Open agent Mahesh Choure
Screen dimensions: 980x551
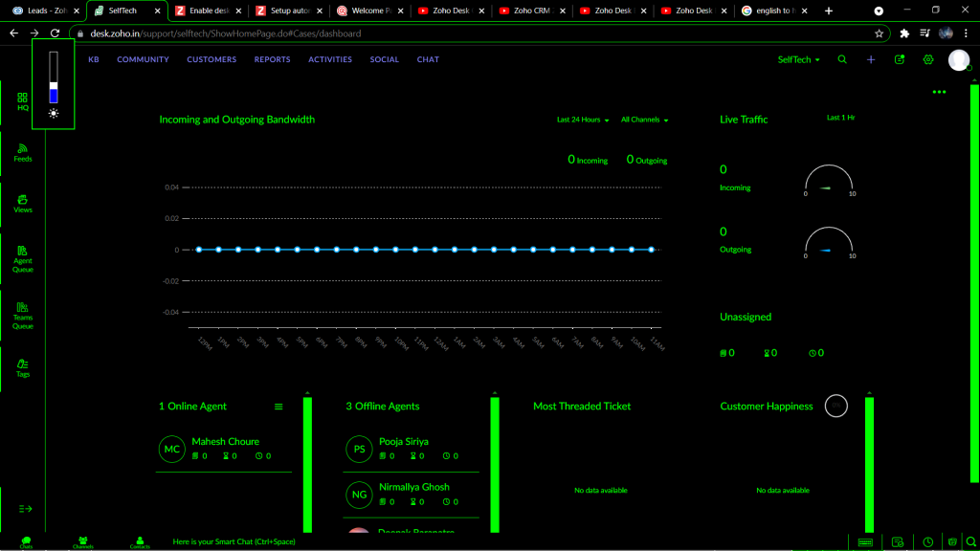pos(225,442)
